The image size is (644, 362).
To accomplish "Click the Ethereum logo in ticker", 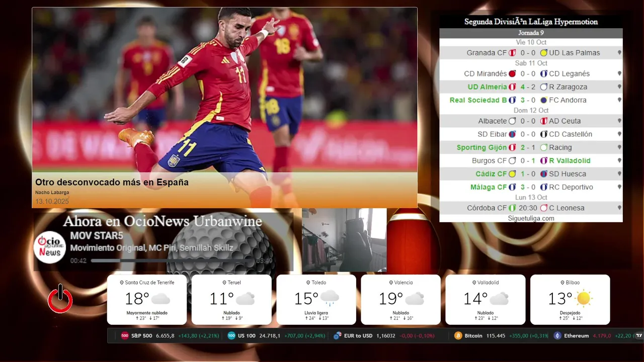I will 557,336.
